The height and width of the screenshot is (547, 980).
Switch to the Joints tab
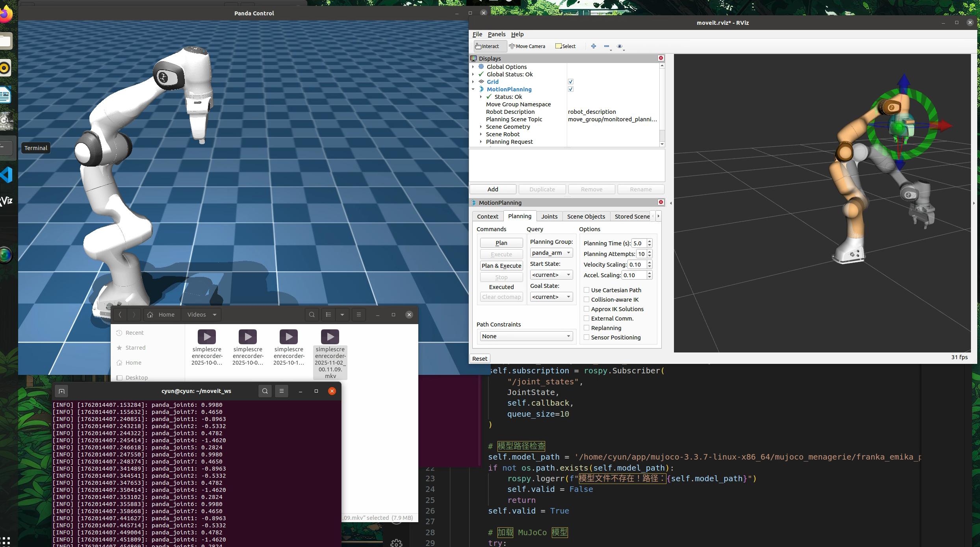tap(549, 216)
